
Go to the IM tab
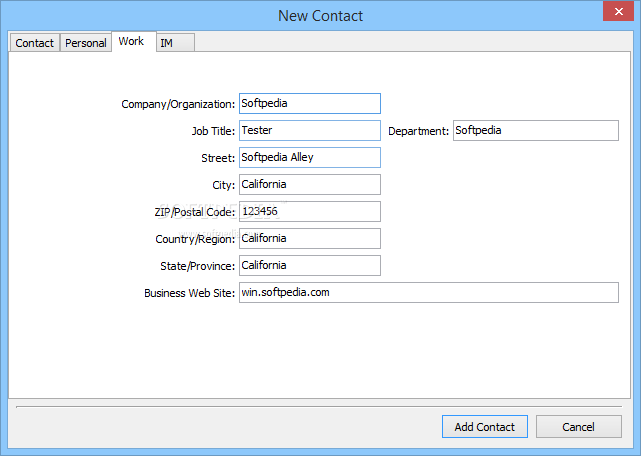pos(175,43)
